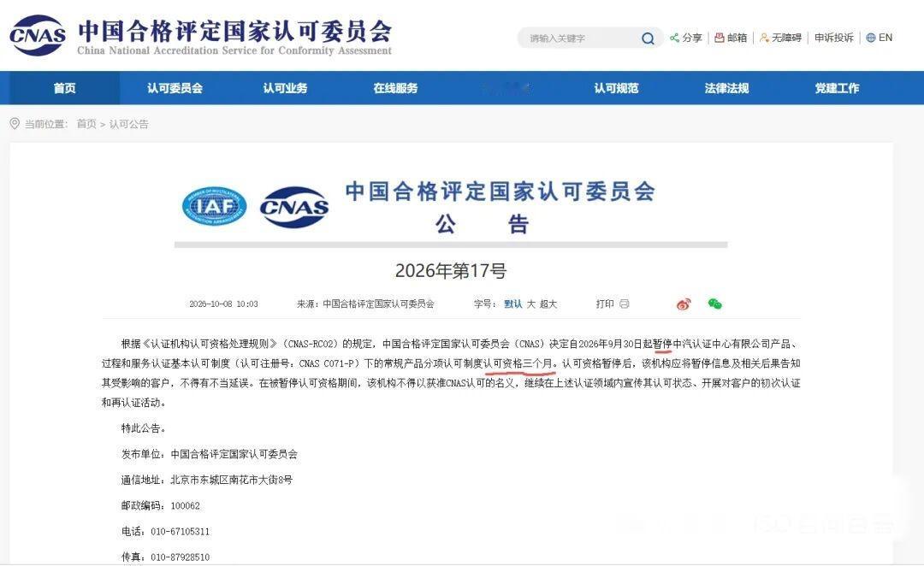The image size is (924, 566).
Task: Open the 在线服务 navigation menu
Action: click(395, 88)
